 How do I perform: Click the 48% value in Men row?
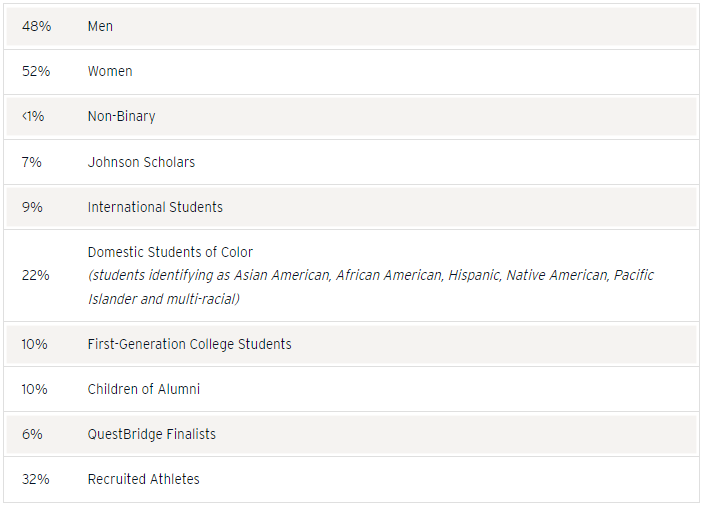click(36, 26)
